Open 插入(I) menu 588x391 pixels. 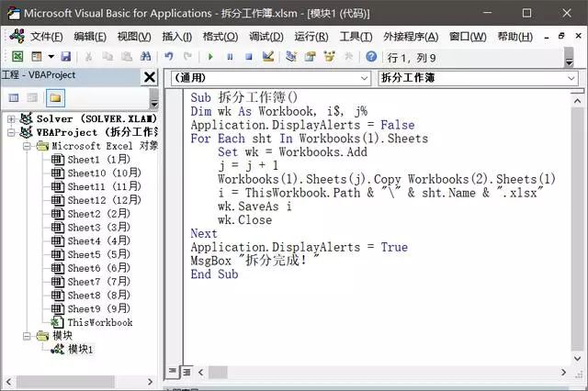(x=177, y=37)
